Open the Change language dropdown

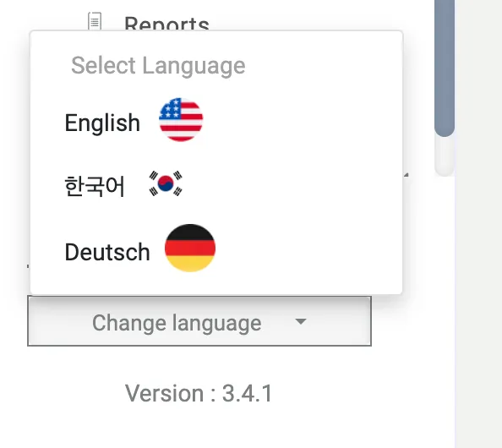pos(199,321)
